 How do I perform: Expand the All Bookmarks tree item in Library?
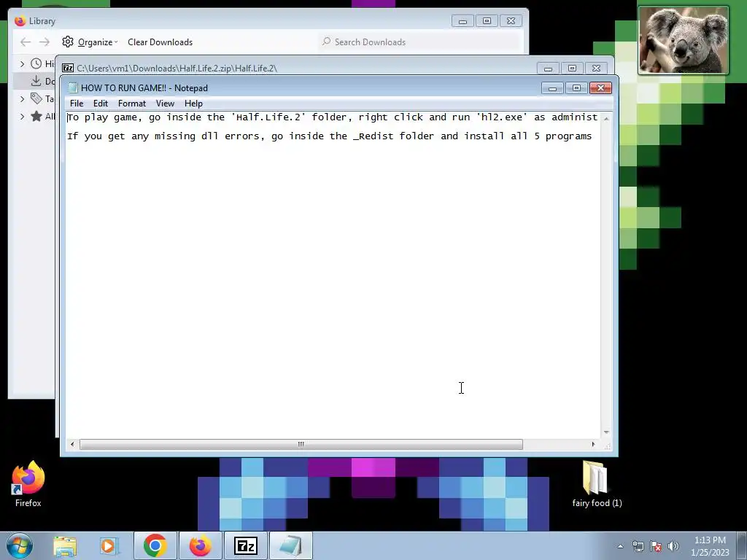(22, 116)
